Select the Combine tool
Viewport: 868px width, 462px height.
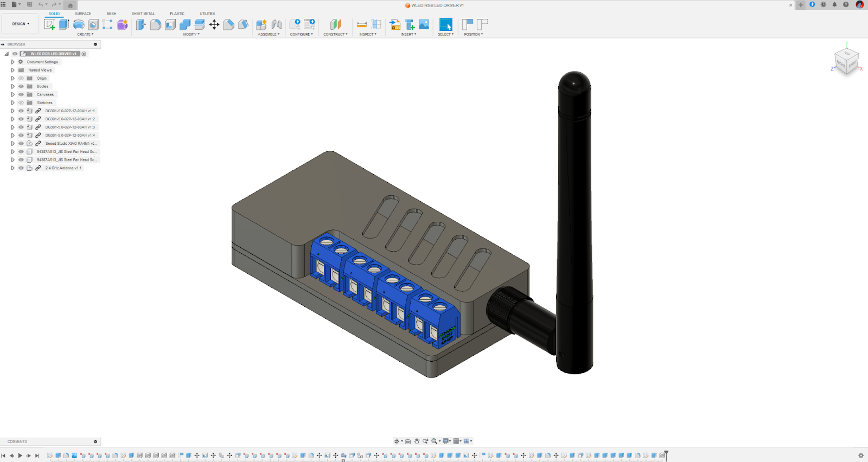[185, 24]
